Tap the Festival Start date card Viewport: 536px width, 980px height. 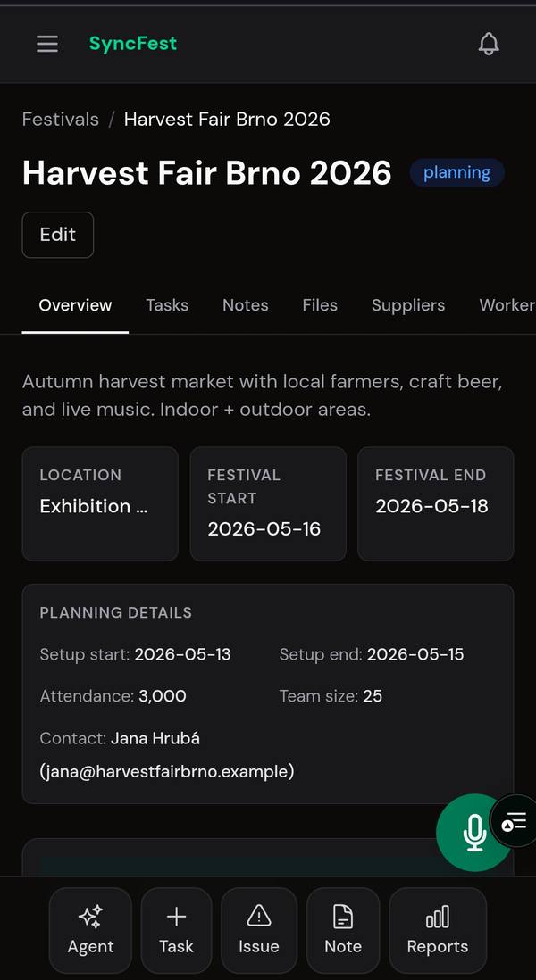click(268, 503)
